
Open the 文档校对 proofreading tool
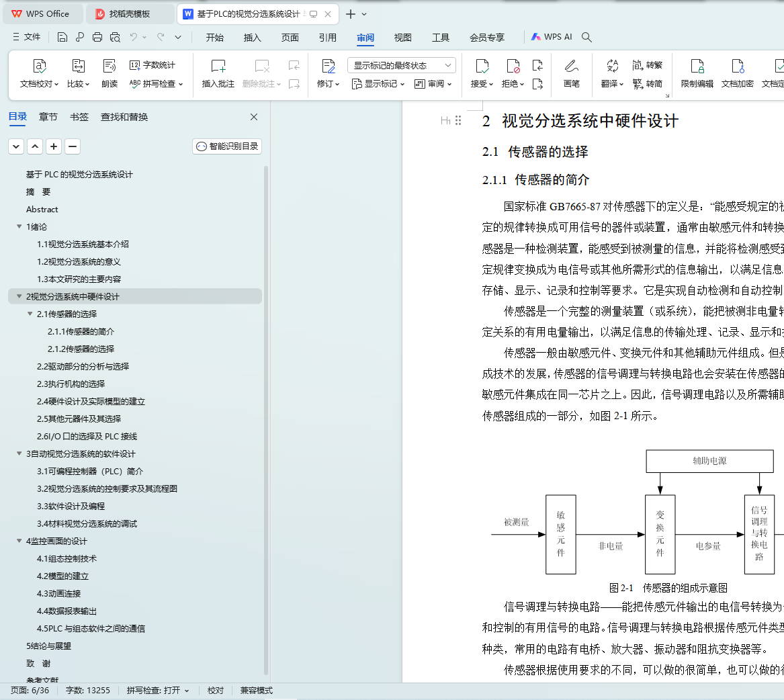coord(39,73)
